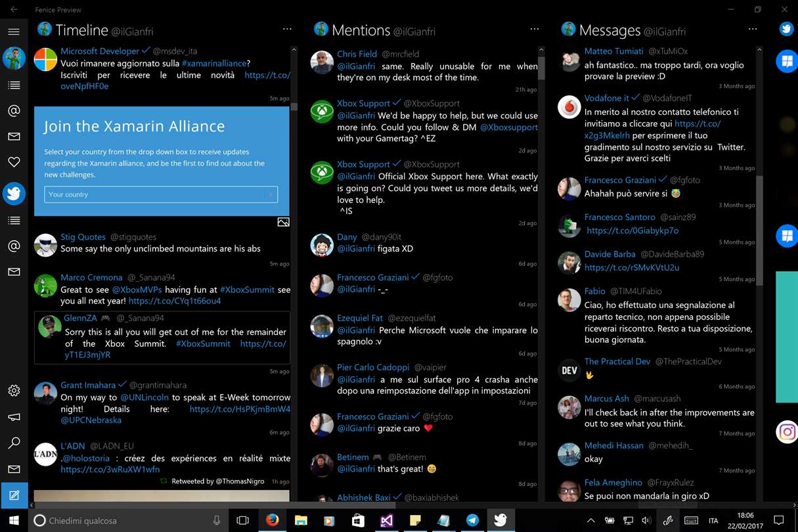798x532 pixels.
Task: Click the Chris Field username
Action: (x=357, y=54)
